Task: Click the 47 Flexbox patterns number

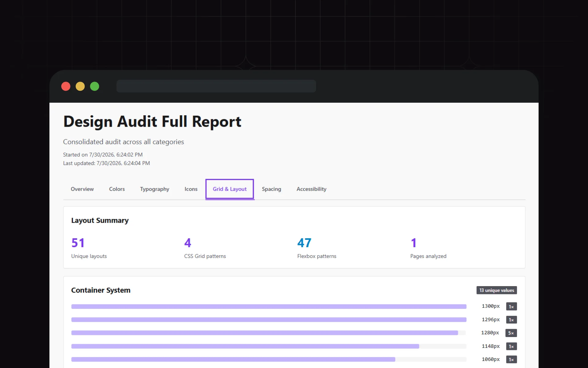Action: pyautogui.click(x=304, y=243)
